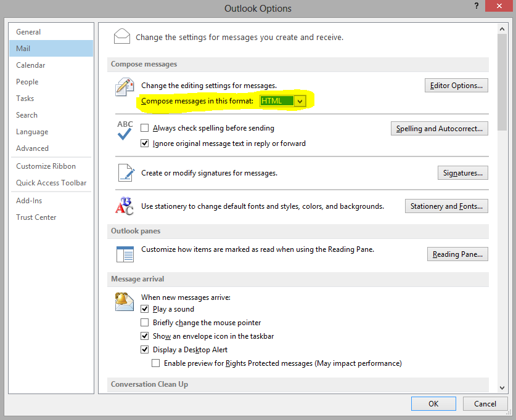This screenshot has height=420, width=516.
Task: Go to the Tasks options category
Action: (51, 99)
